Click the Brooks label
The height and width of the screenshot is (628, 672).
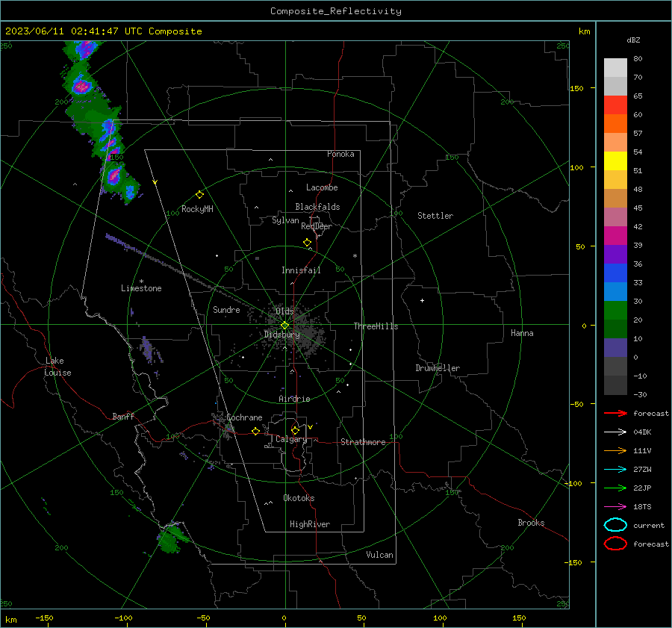point(531,523)
